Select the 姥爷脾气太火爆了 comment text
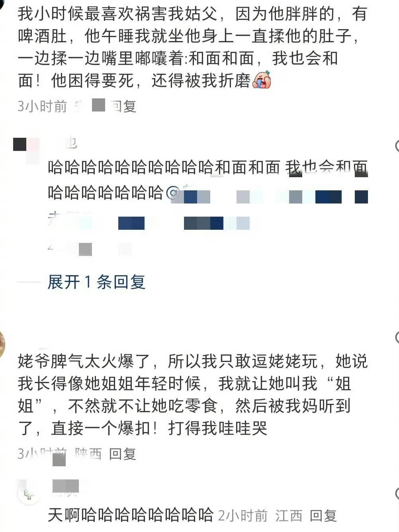 pos(193,395)
